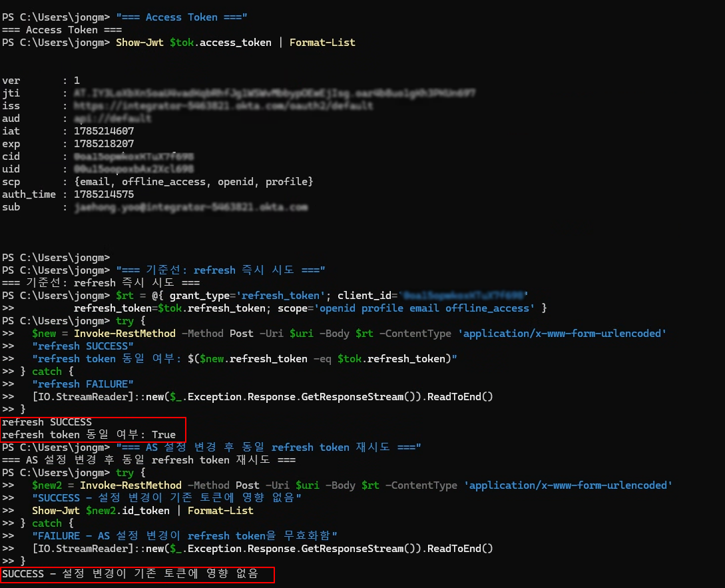Click the "=== Access Token ===" echoed header line
725x588 pixels.
pyautogui.click(x=62, y=30)
